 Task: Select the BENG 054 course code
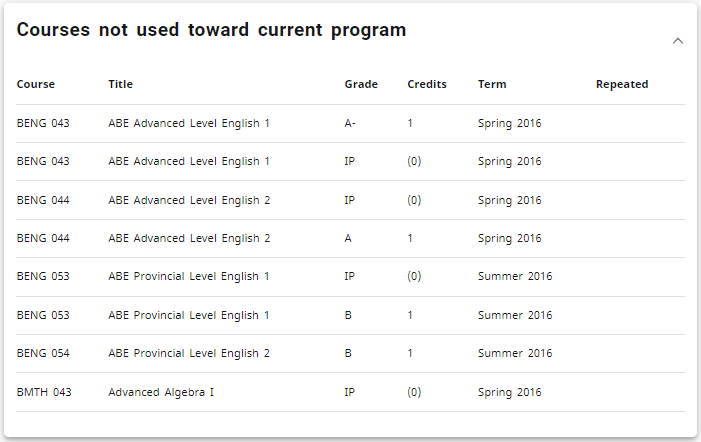(44, 353)
